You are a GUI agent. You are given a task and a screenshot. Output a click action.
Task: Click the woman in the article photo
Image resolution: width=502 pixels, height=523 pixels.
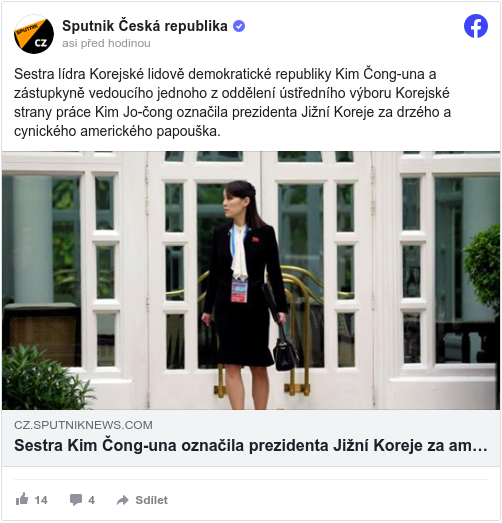(x=247, y=295)
